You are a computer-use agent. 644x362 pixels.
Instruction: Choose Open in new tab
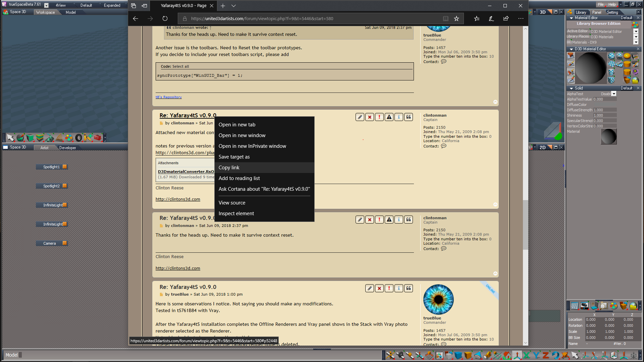pyautogui.click(x=264, y=125)
